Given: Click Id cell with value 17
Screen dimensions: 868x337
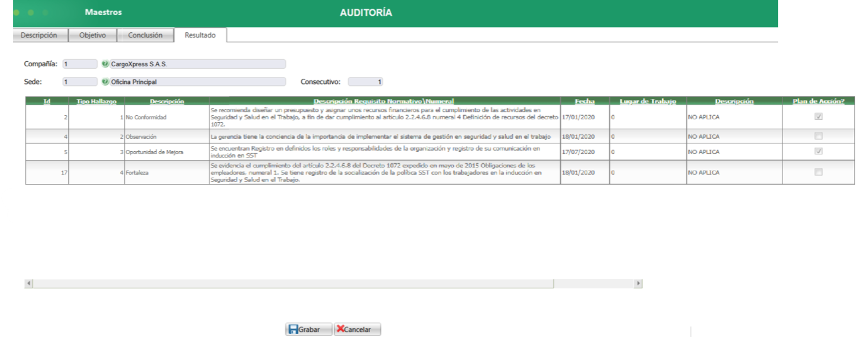Looking at the screenshot, I should 47,173.
